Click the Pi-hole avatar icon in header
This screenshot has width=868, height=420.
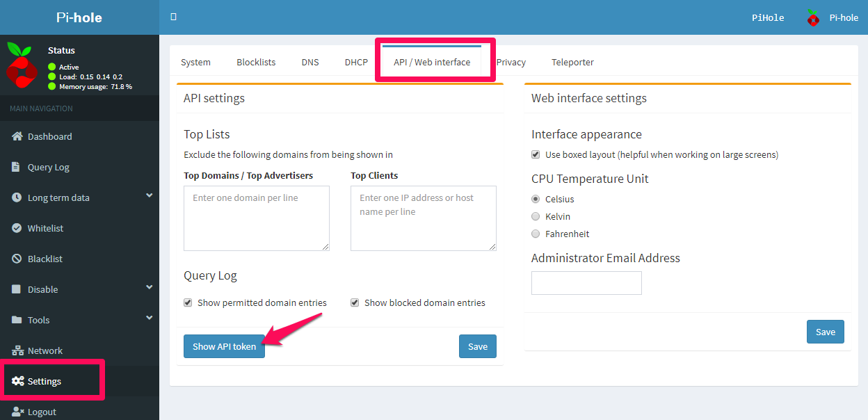tap(813, 17)
